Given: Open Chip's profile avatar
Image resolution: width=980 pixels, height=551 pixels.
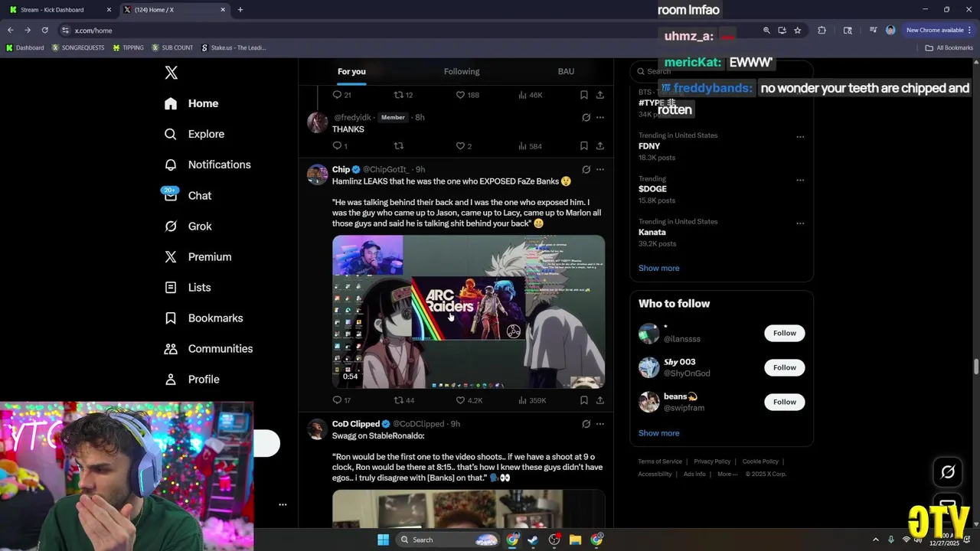Looking at the screenshot, I should point(317,174).
